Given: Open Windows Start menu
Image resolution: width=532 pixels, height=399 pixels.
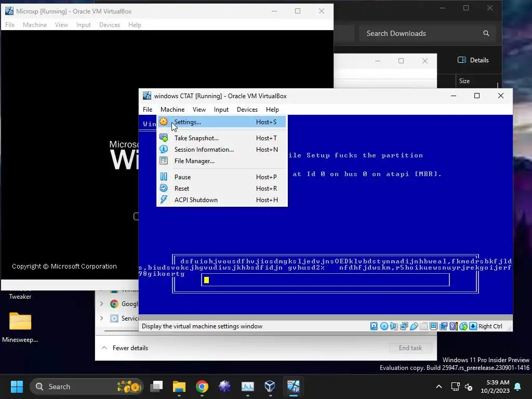Looking at the screenshot, I should [17, 387].
